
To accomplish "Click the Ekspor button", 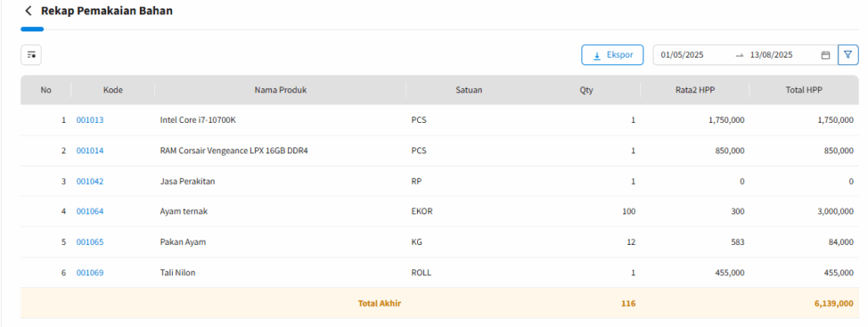I will coord(612,55).
